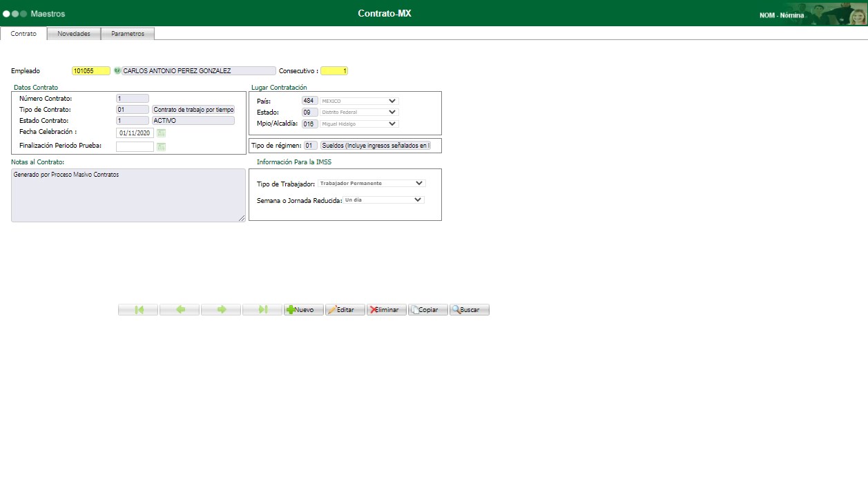The image size is (868, 486).
Task: Switch to the Novedades tab
Action: (74, 34)
